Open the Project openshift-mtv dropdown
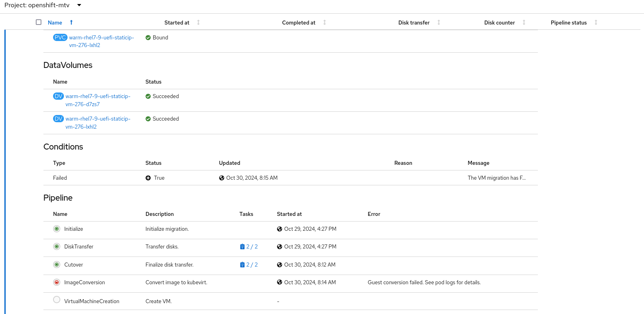The width and height of the screenshot is (644, 314). coord(79,5)
